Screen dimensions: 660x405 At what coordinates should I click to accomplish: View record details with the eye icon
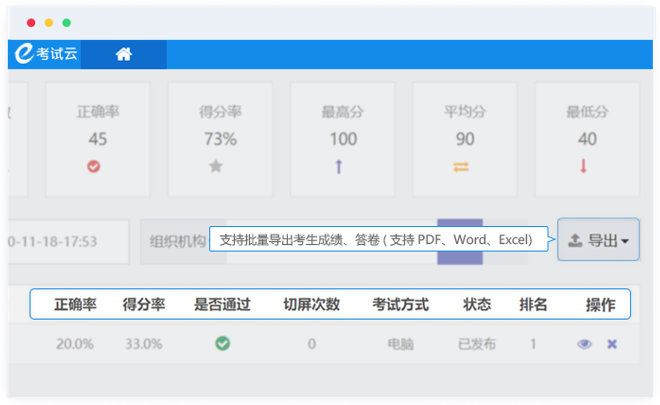coord(585,344)
